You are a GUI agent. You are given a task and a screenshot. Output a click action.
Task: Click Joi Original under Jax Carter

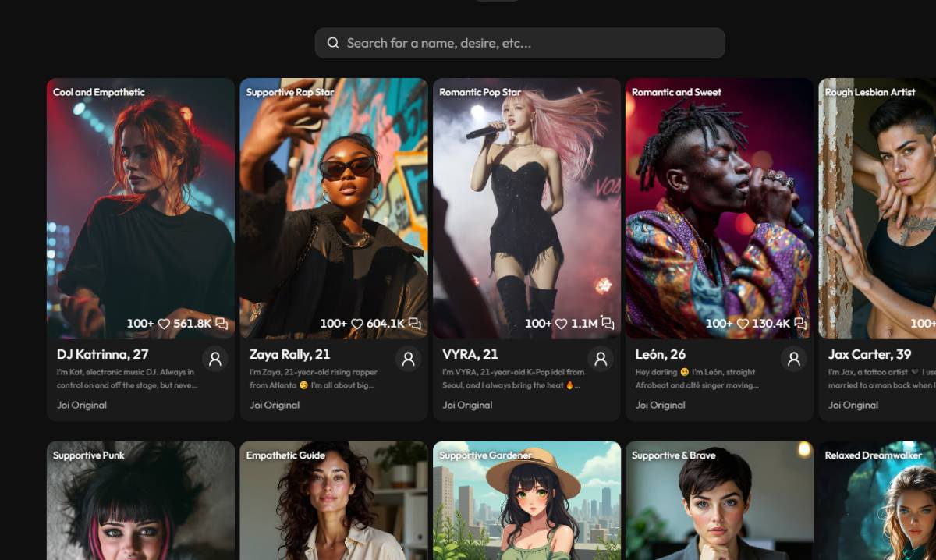(x=853, y=405)
